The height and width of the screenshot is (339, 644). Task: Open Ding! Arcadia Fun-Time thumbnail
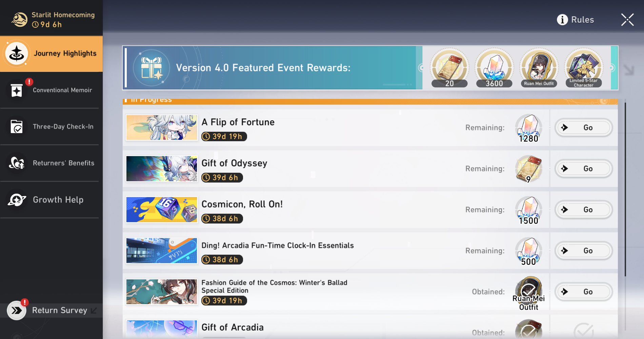point(162,251)
